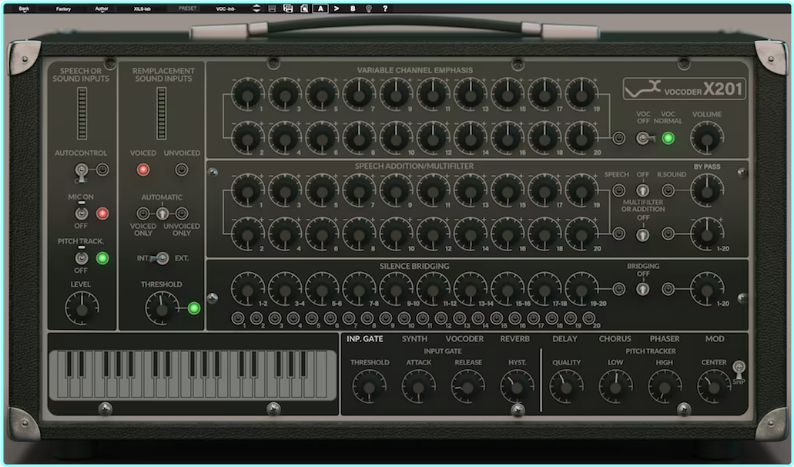Click Variable Channel Emphasis knob 20
794x467 pixels.
581,138
